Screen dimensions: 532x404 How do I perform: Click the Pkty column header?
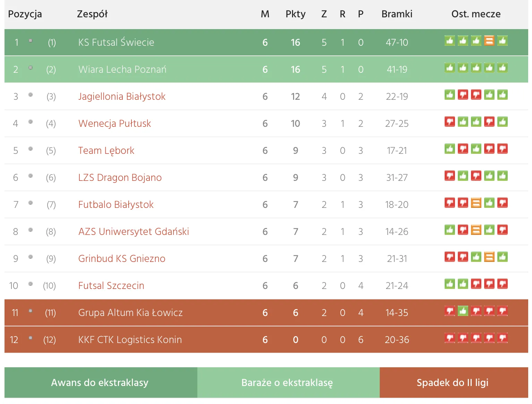tap(295, 14)
